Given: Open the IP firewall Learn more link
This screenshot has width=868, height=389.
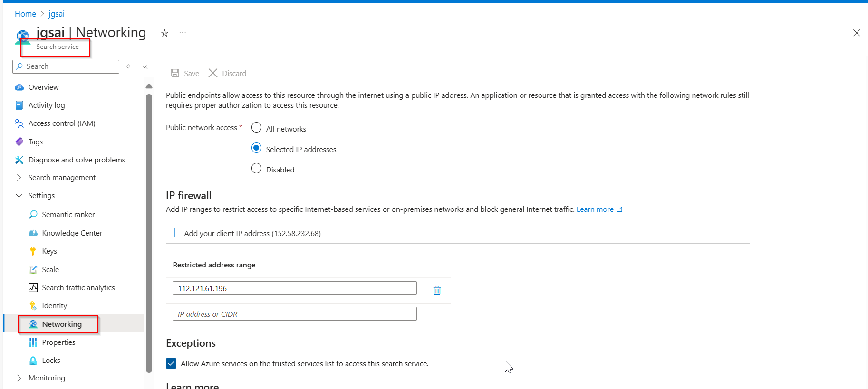Looking at the screenshot, I should coord(595,209).
